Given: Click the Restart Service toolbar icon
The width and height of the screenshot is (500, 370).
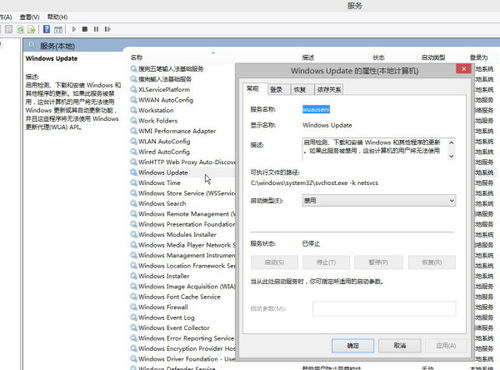Looking at the screenshot, I should click(x=107, y=29).
